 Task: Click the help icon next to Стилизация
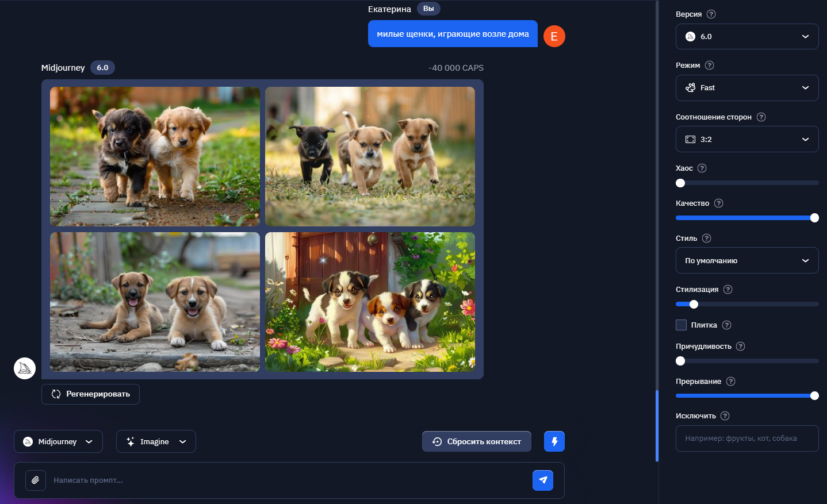[x=728, y=290]
